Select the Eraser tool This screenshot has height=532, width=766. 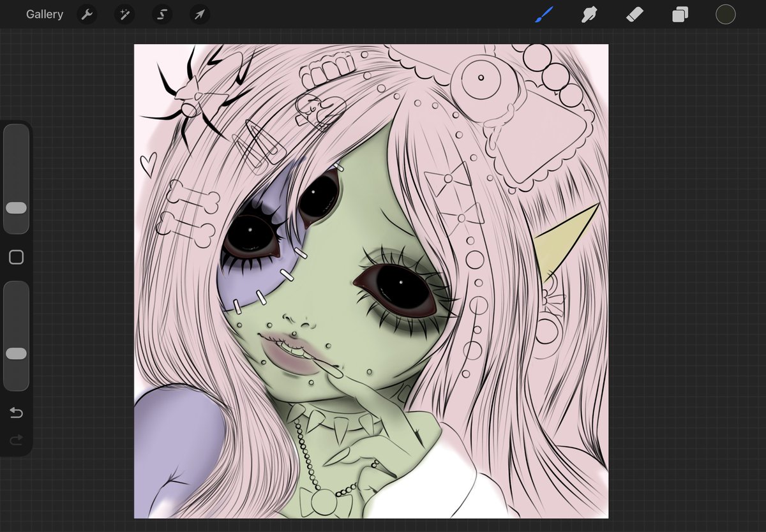click(x=635, y=14)
